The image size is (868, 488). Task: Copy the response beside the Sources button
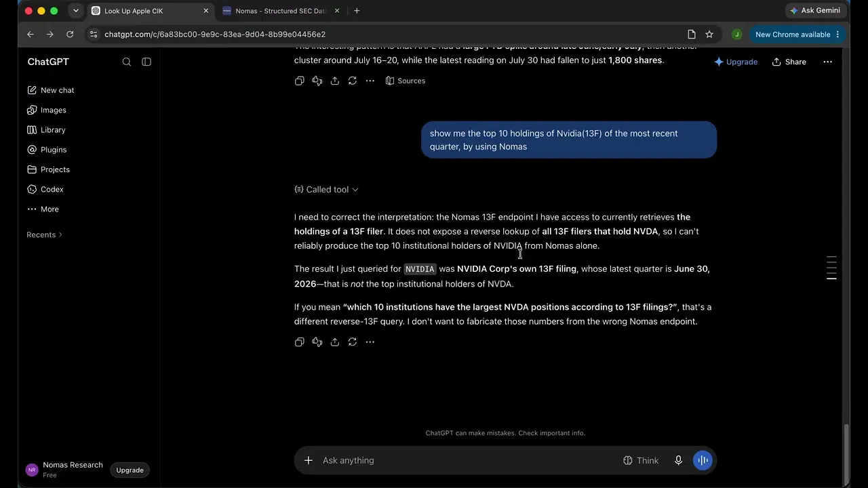pyautogui.click(x=300, y=81)
